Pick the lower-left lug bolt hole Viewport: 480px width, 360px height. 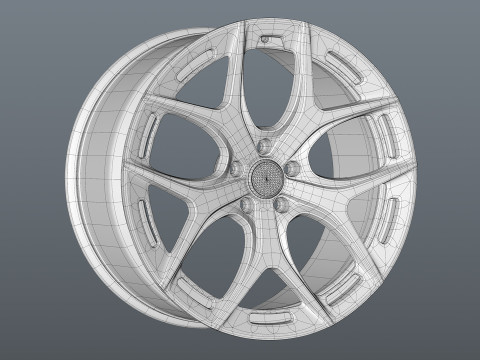(x=248, y=204)
